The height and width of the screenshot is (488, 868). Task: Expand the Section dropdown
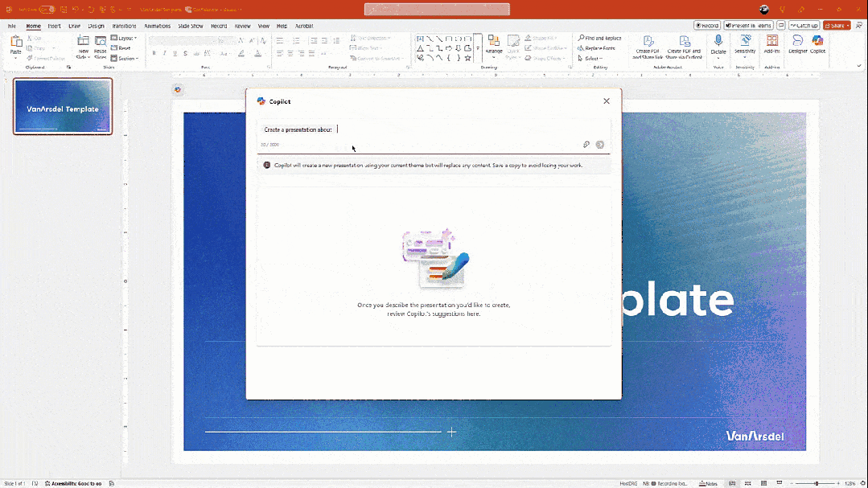pyautogui.click(x=127, y=58)
